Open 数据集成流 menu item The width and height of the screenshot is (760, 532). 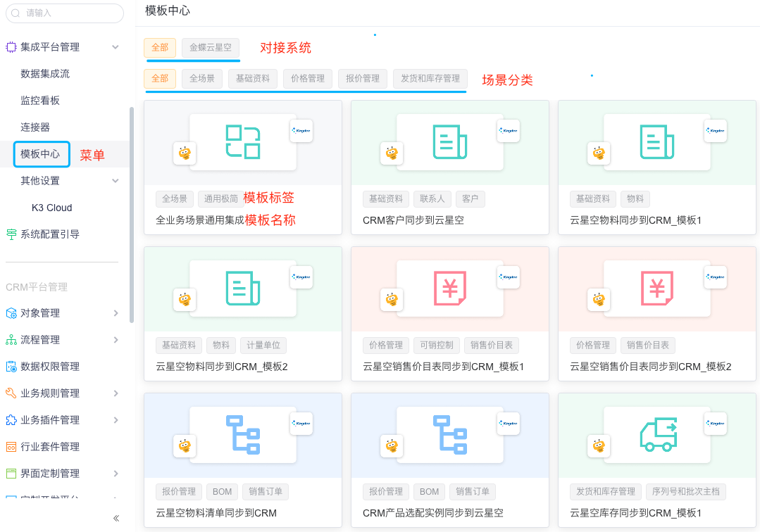coord(45,74)
